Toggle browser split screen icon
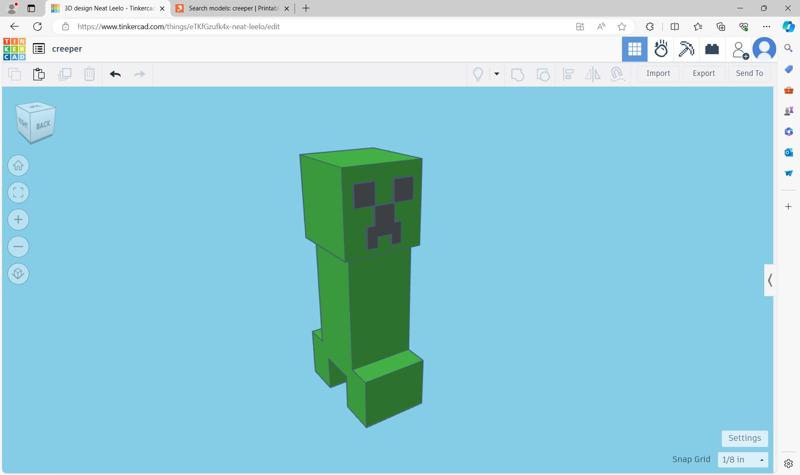The height and width of the screenshot is (475, 800). click(674, 27)
